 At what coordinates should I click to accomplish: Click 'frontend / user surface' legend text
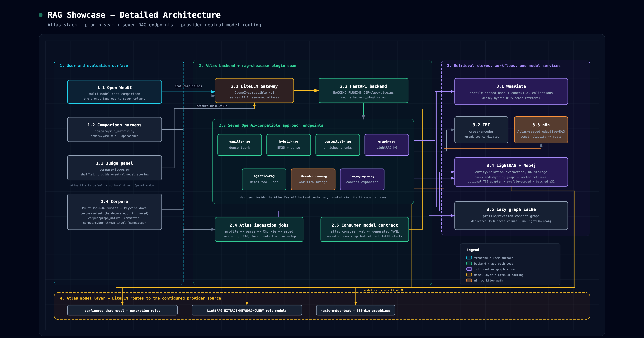[493, 258]
